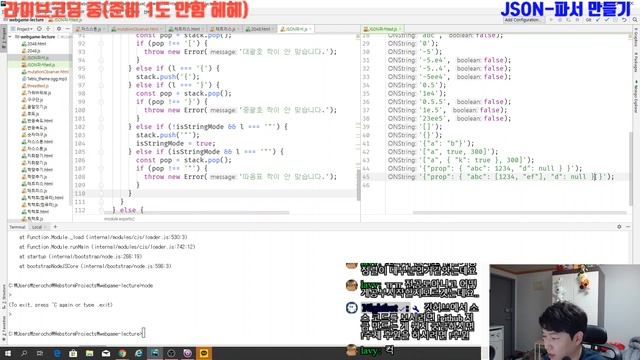640x360 pixels.
Task: Click the Debug icon in toolbar
Action: coord(560,20)
